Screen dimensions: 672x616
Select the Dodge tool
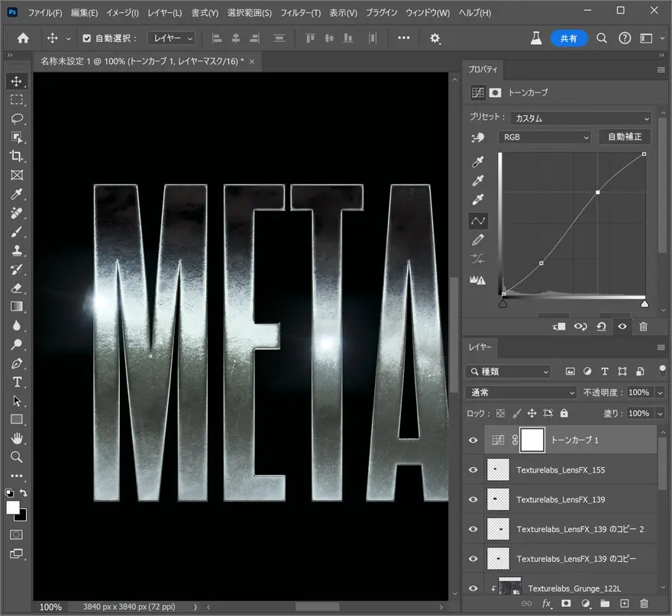(17, 344)
